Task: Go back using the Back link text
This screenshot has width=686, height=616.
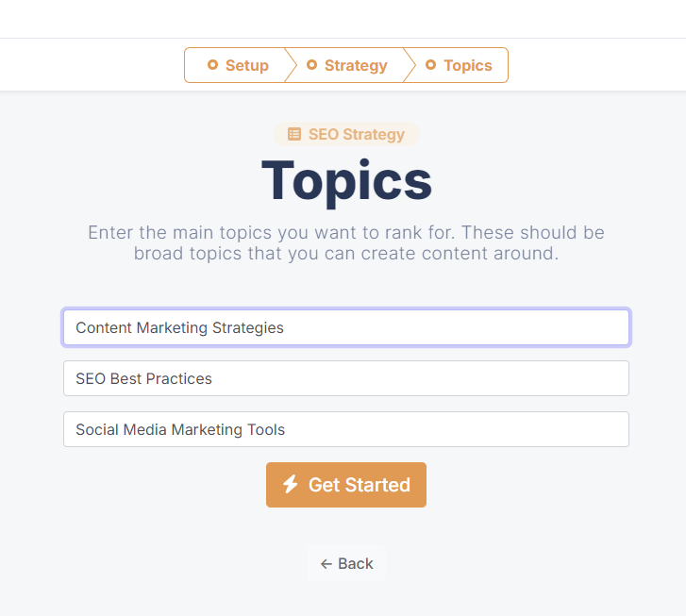Action: click(x=356, y=564)
